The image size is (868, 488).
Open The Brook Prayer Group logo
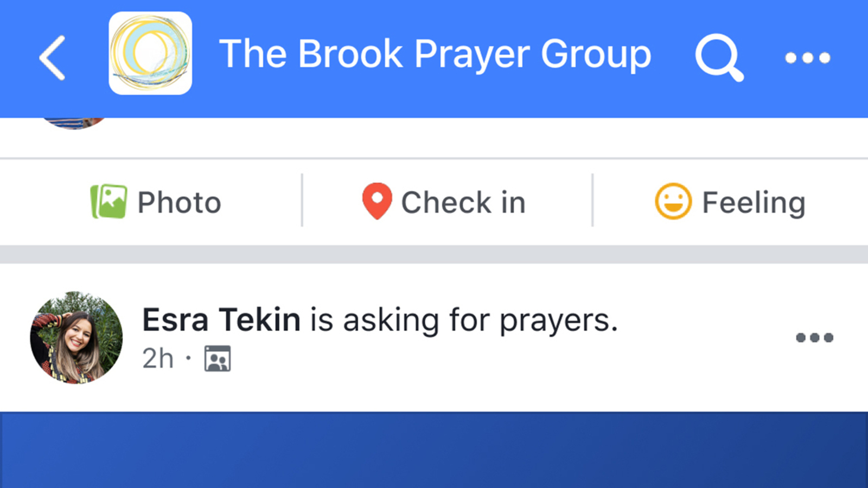click(150, 54)
